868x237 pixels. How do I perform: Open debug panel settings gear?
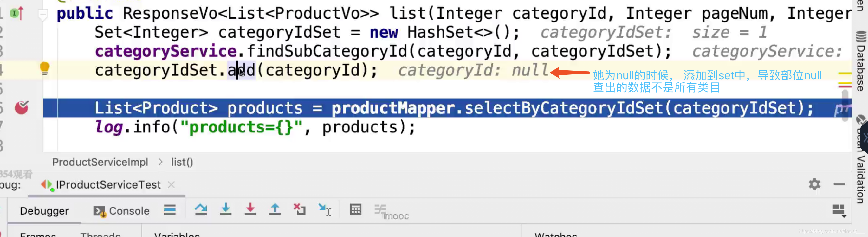814,184
